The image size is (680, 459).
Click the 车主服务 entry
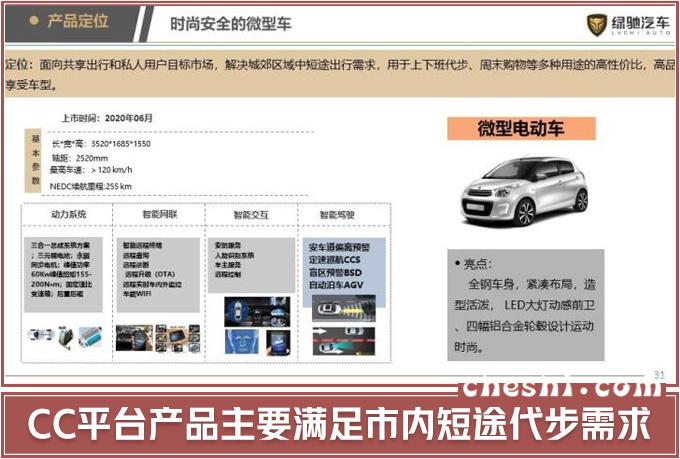click(228, 265)
